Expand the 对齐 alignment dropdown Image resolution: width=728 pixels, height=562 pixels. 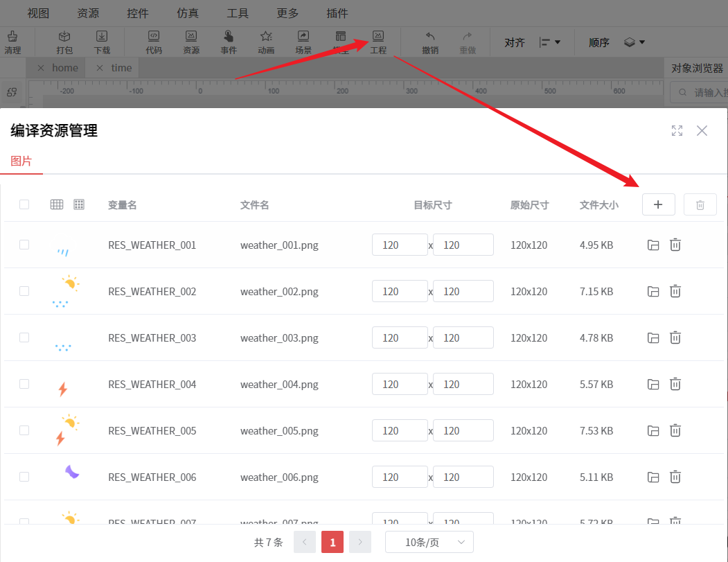coord(549,43)
